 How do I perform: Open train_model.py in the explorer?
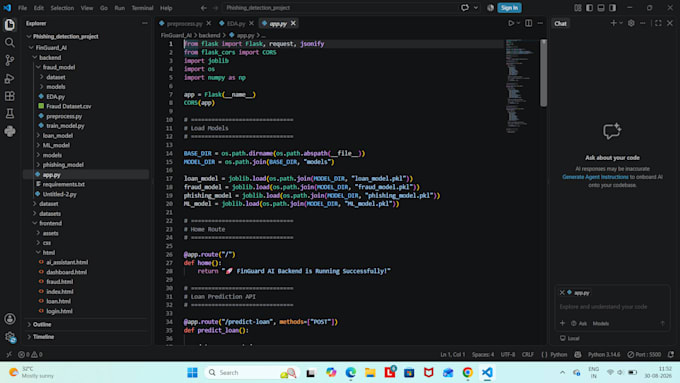click(65, 126)
